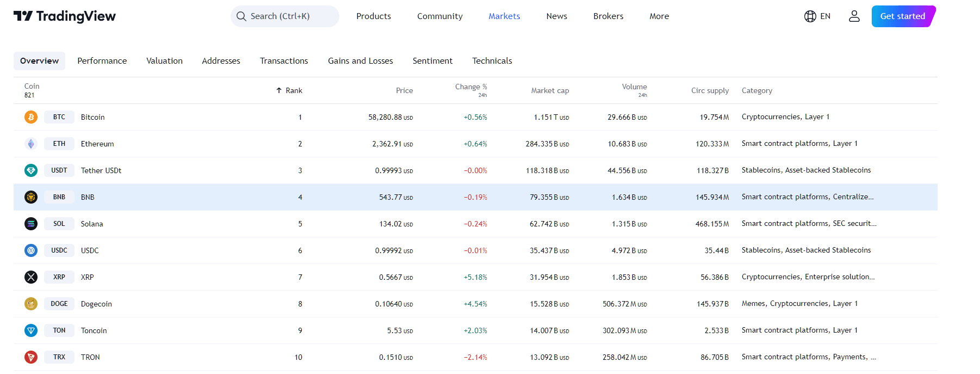
Task: Click the USDT ticker badge
Action: click(59, 170)
